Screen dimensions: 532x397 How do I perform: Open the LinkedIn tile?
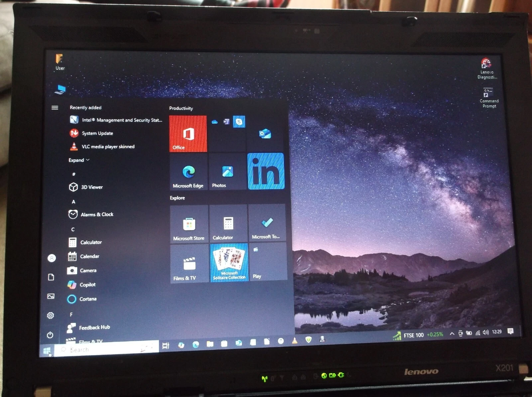[266, 171]
